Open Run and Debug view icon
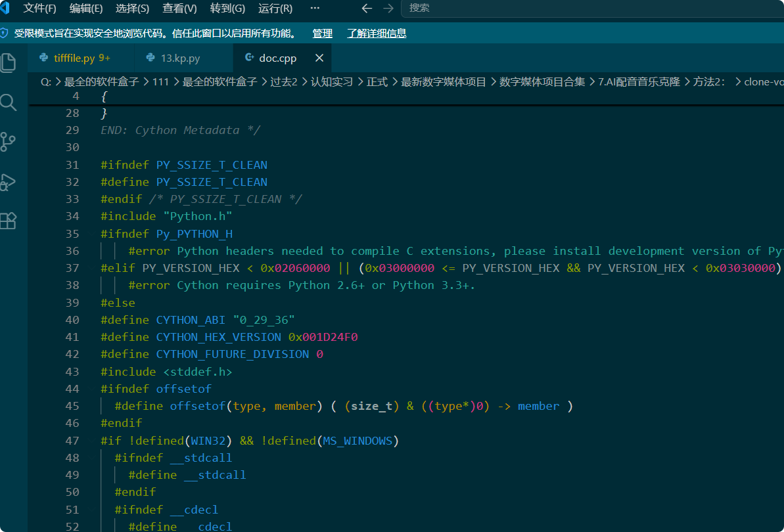Image resolution: width=784 pixels, height=532 pixels. pos(9,182)
